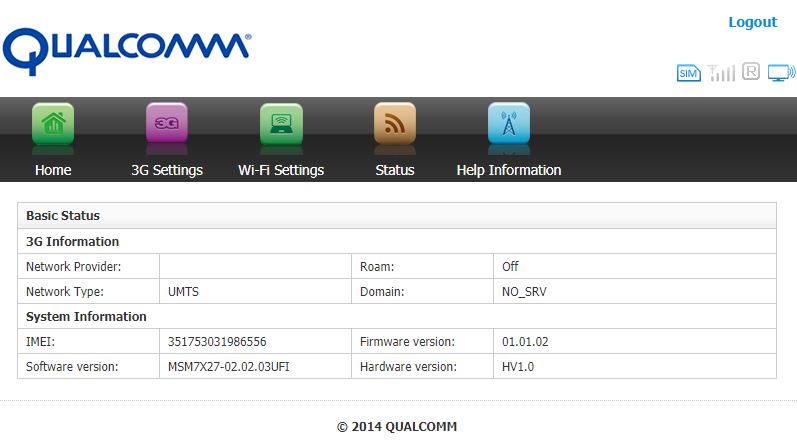Viewport: 797px width, 440px height.
Task: Open the blue Help Information antenna icon
Action: pyautogui.click(x=509, y=124)
